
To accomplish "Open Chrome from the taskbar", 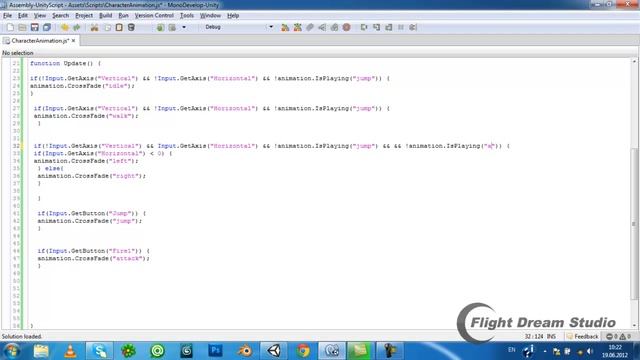I will pos(302,351).
